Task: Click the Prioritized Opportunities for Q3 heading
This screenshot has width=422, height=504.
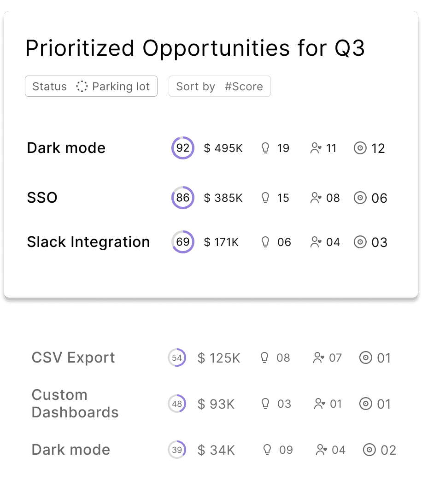Action: click(195, 48)
